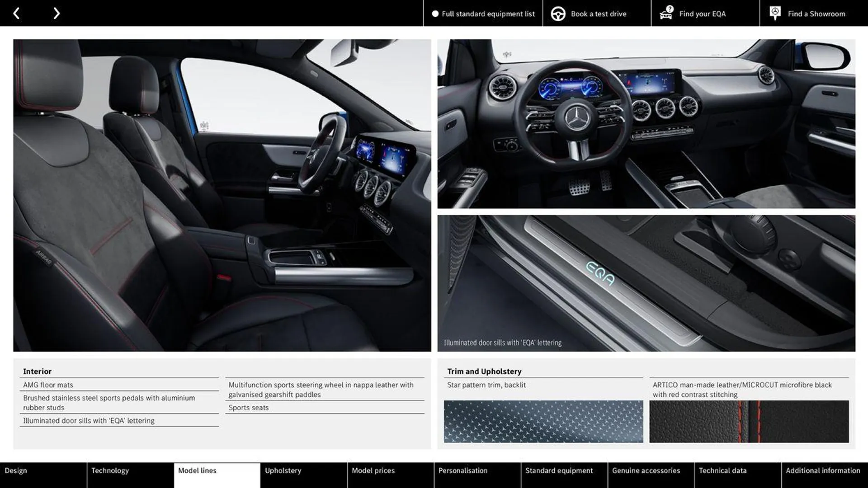This screenshot has width=868, height=488.
Task: Click the 'Find a Showroom' link
Action: click(817, 13)
